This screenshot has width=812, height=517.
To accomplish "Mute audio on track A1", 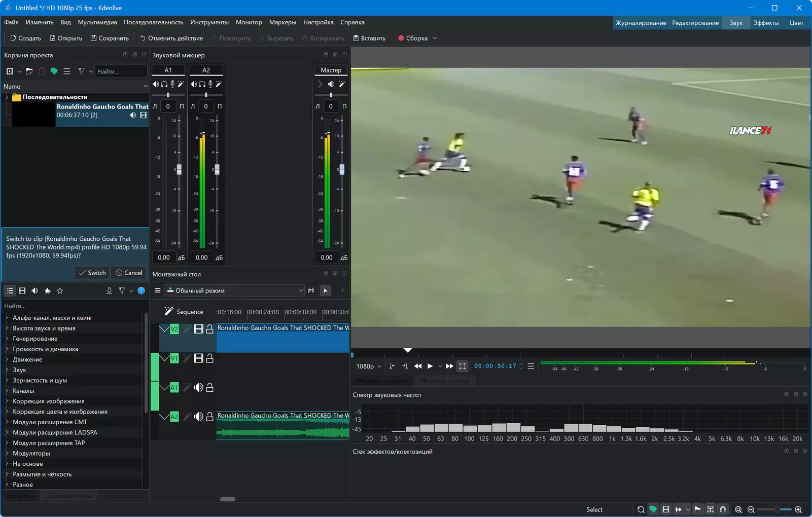I will click(198, 387).
